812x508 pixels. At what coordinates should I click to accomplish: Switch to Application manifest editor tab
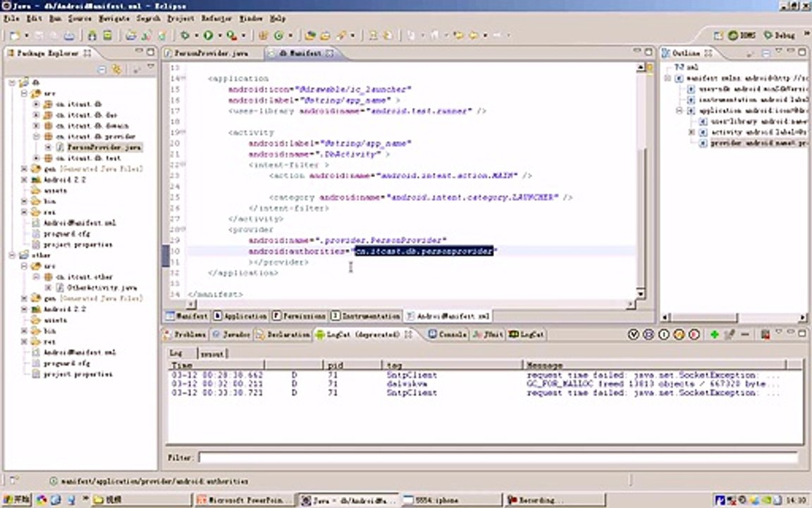(x=241, y=315)
